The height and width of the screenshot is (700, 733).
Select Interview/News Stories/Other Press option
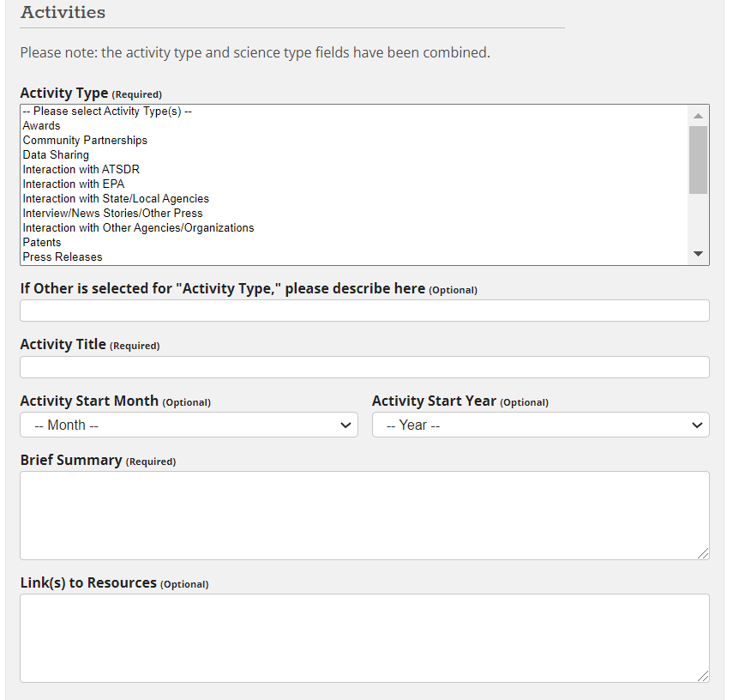112,214
